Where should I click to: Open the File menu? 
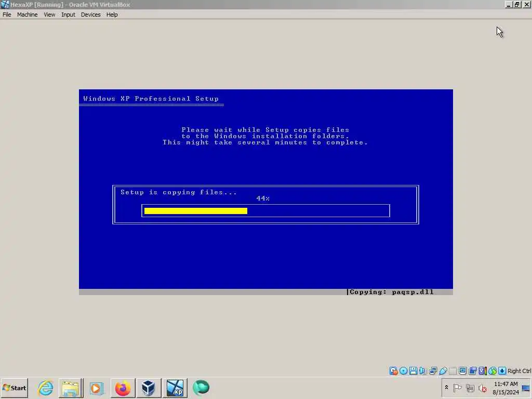[7, 15]
